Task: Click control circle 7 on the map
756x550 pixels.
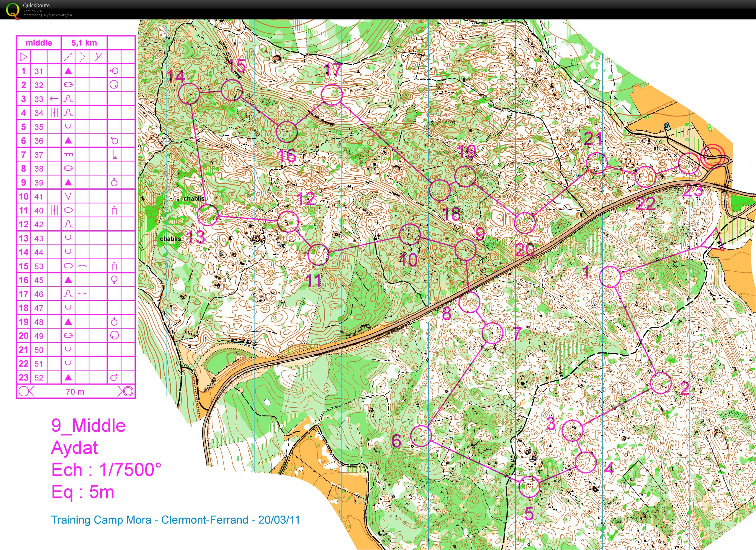Action: (493, 333)
